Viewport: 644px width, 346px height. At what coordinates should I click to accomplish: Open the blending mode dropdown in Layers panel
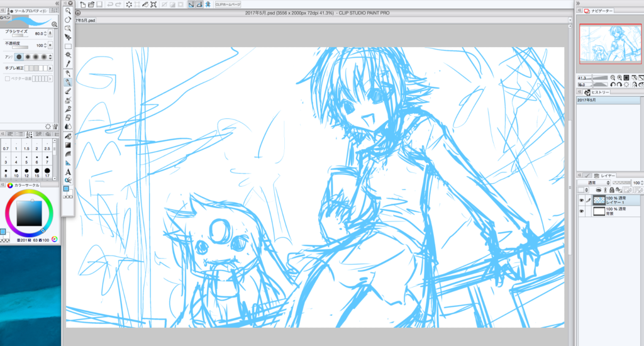(x=594, y=183)
